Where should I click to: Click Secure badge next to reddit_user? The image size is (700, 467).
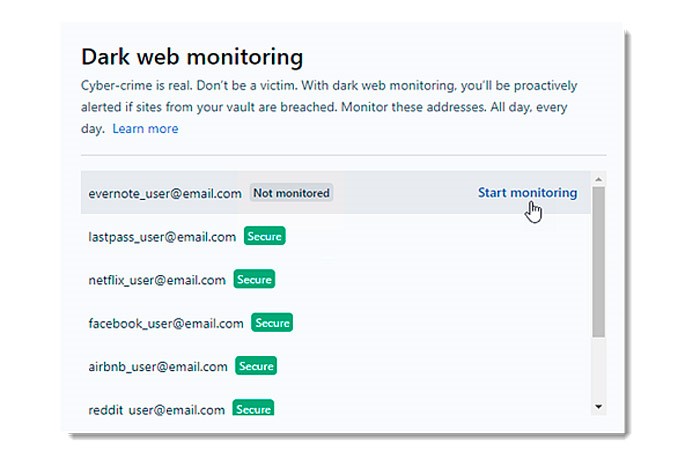tap(253, 408)
